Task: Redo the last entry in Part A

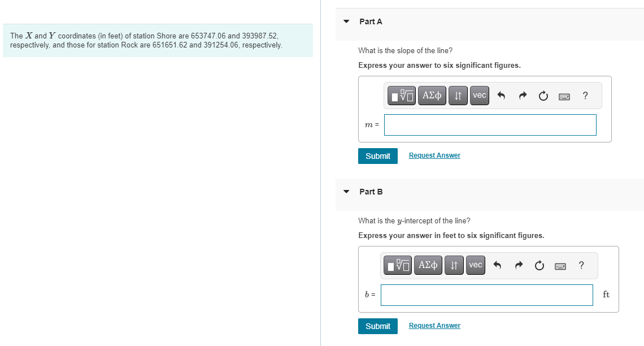Action: (x=522, y=96)
